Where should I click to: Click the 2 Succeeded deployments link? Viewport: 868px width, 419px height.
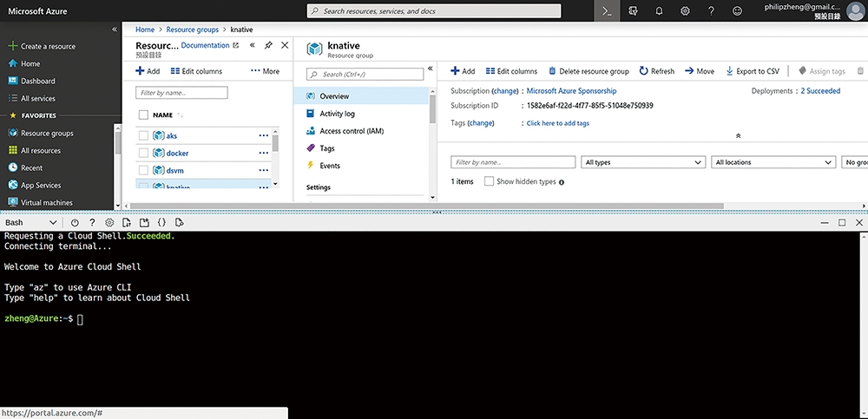(820, 91)
